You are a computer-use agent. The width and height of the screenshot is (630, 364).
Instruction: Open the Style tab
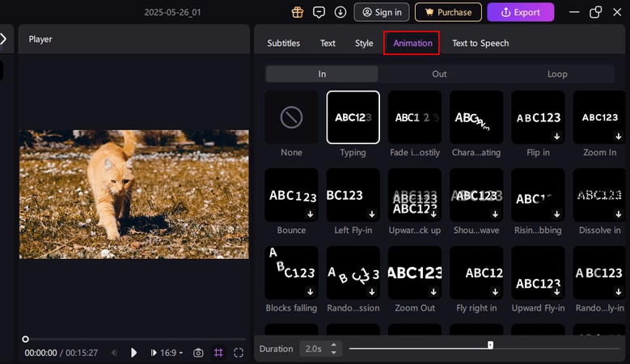tap(364, 43)
